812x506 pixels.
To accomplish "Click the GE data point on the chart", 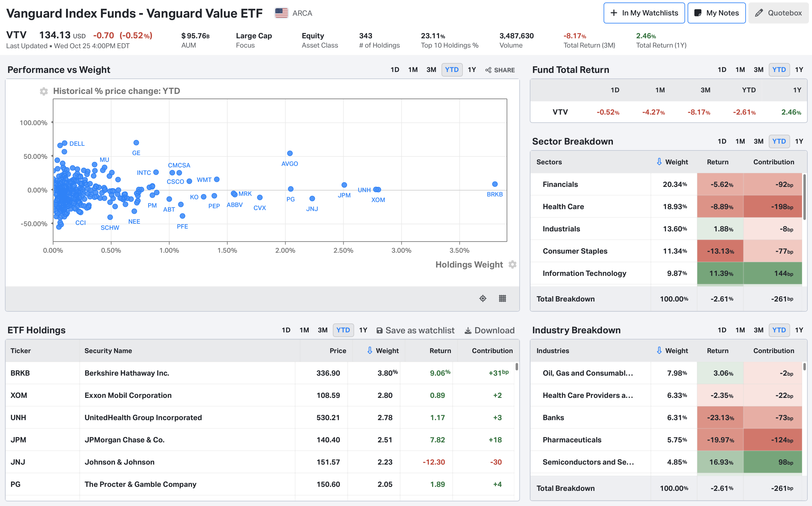I will 136,143.
